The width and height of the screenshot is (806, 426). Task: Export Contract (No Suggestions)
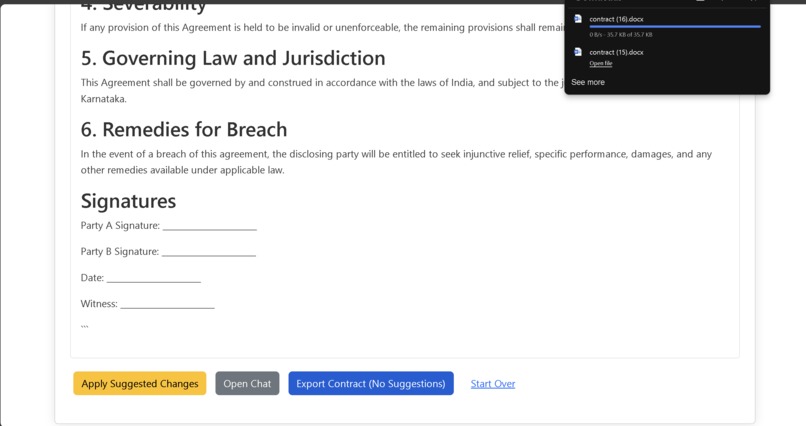click(371, 383)
